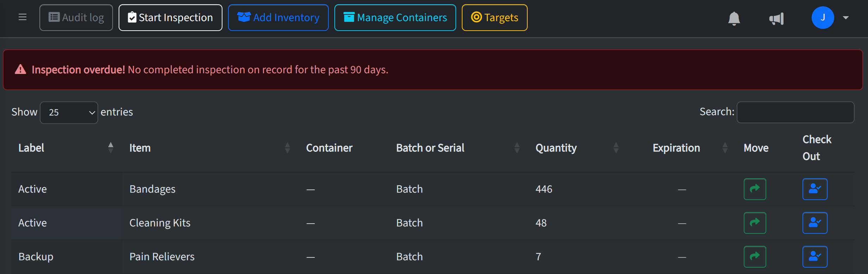Screen dimensions: 868x274
Task: Click inside the Search field
Action: pos(795,112)
